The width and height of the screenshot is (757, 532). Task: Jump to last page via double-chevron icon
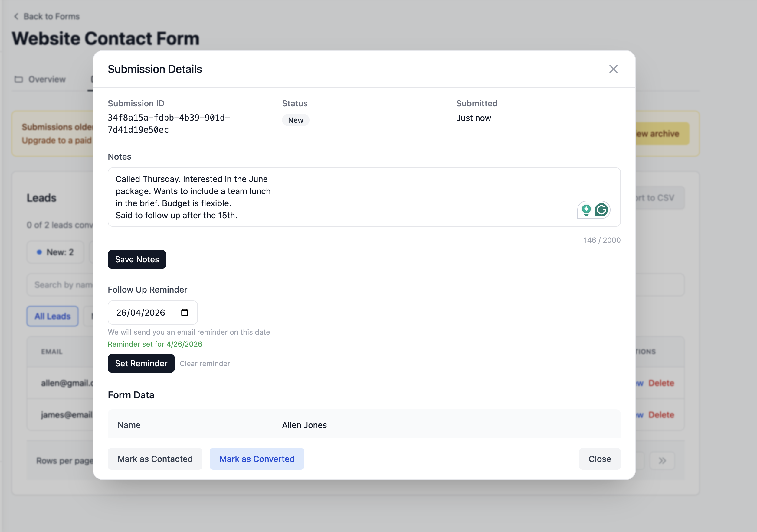pos(662,460)
